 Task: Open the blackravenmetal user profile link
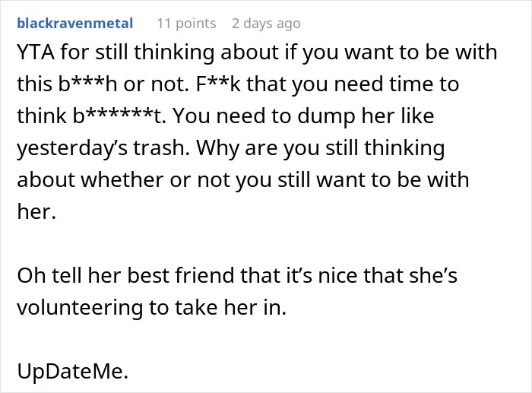pos(75,24)
